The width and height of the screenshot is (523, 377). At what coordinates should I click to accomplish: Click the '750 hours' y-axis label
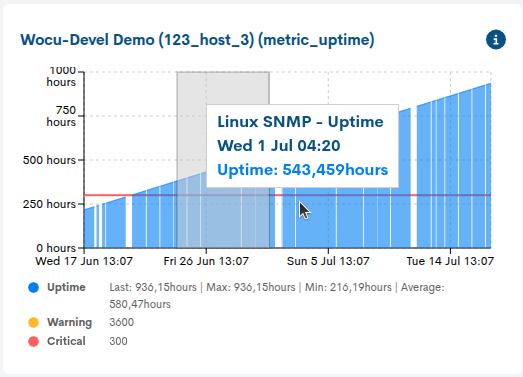point(61,116)
